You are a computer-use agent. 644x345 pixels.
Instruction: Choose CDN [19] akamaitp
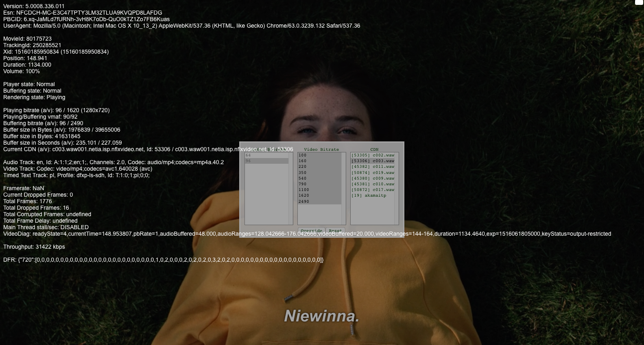373,195
